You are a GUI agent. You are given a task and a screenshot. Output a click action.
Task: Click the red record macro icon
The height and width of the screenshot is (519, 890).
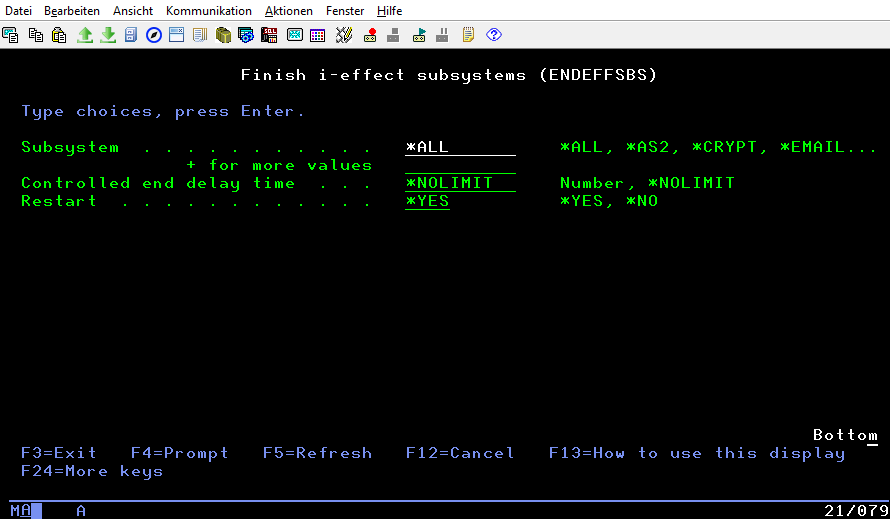(x=370, y=35)
